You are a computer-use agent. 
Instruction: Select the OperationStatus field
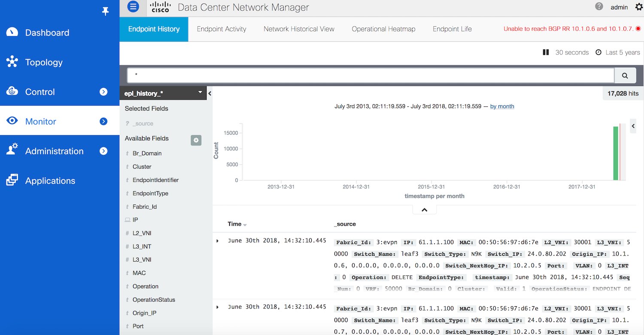(154, 299)
